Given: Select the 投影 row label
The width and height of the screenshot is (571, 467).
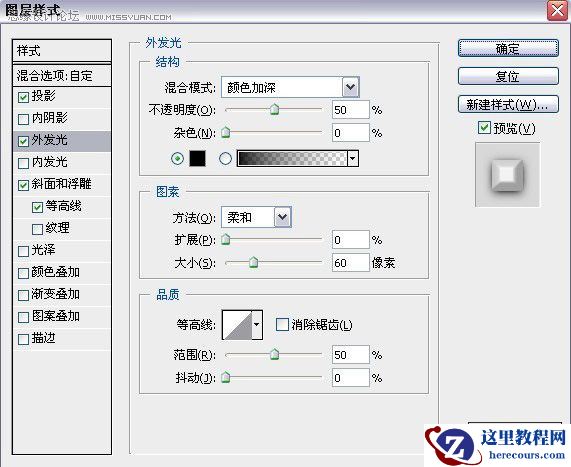Looking at the screenshot, I should pos(43,96).
